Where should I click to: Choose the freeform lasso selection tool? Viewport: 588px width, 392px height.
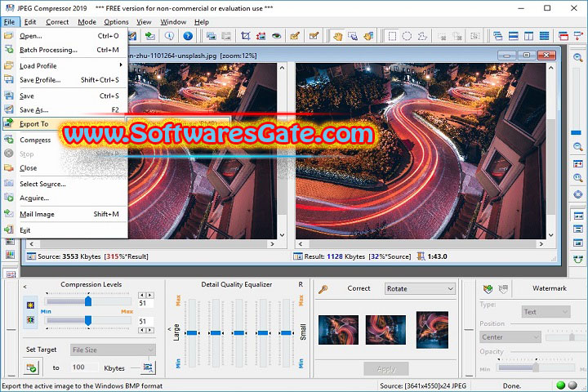tap(423, 36)
